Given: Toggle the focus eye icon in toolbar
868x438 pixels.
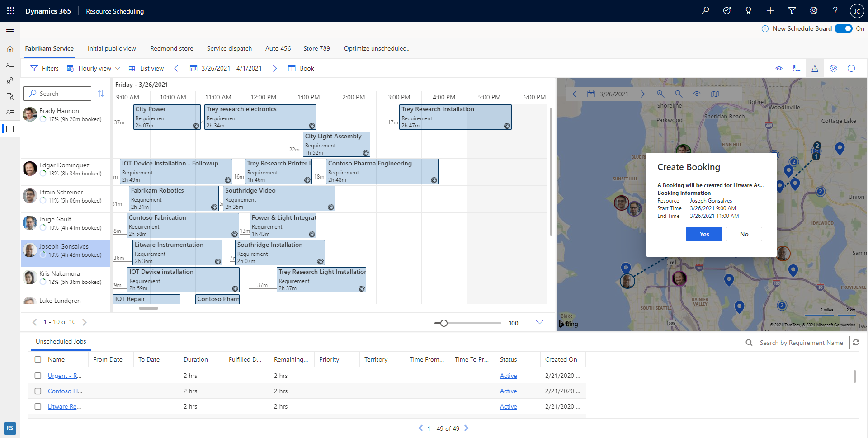Looking at the screenshot, I should [779, 68].
